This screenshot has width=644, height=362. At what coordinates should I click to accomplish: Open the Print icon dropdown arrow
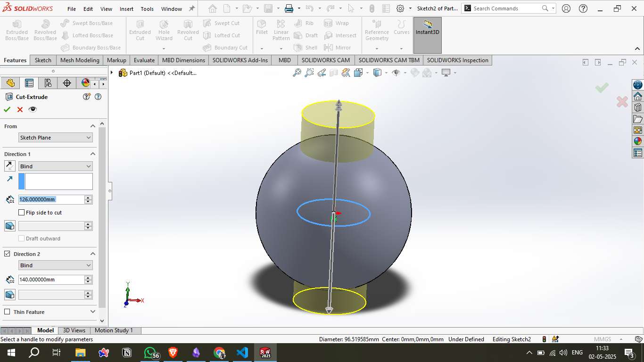299,8
